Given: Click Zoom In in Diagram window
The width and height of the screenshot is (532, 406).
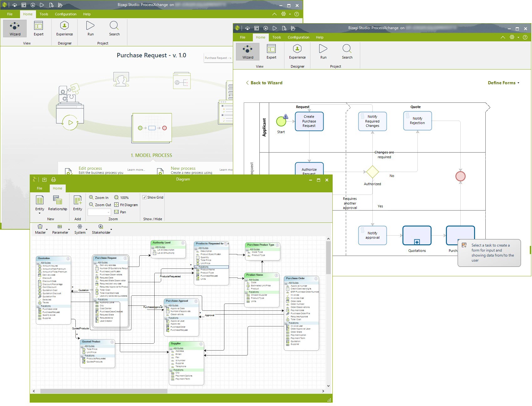Looking at the screenshot, I should (99, 198).
